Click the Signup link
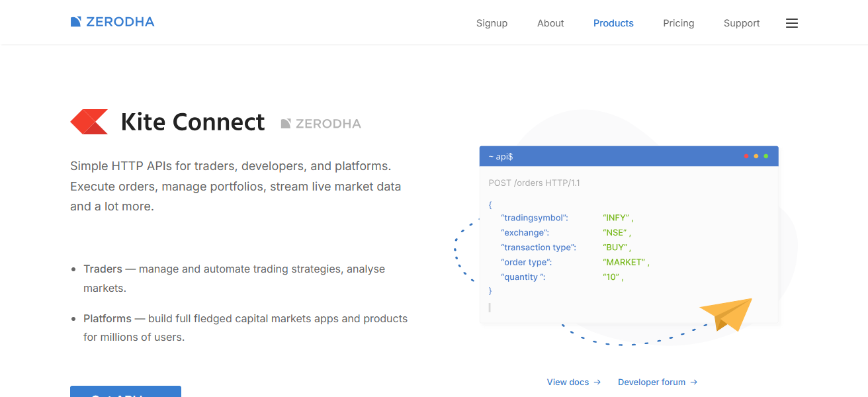868x397 pixels. pos(492,22)
